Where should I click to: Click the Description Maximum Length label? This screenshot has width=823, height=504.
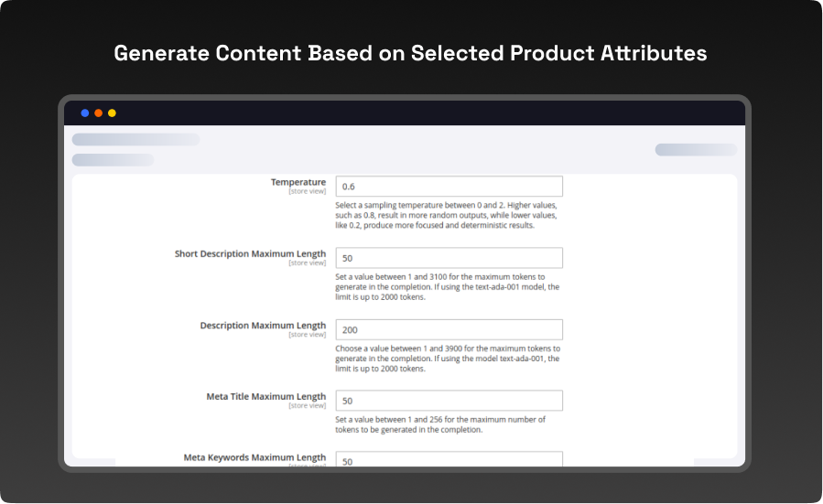[263, 325]
